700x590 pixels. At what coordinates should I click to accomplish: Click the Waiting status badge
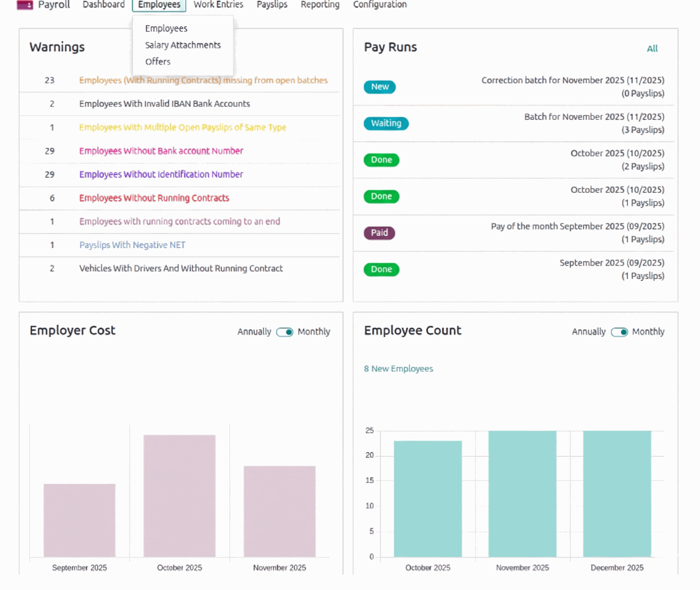point(386,123)
